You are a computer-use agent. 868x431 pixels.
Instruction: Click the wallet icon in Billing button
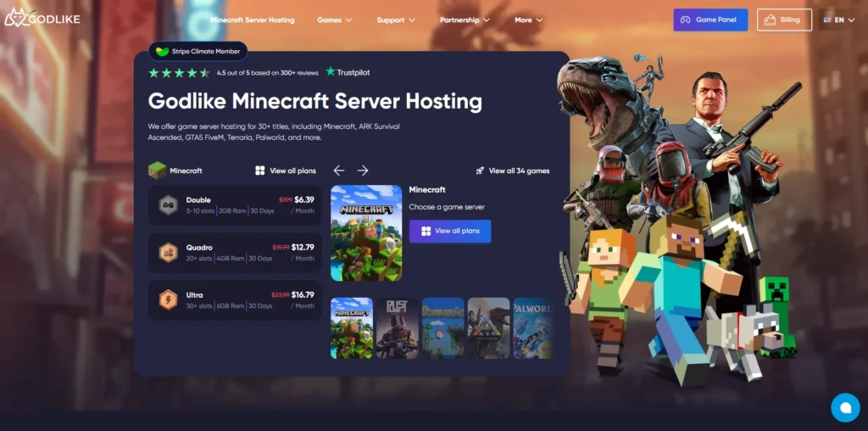tap(770, 20)
